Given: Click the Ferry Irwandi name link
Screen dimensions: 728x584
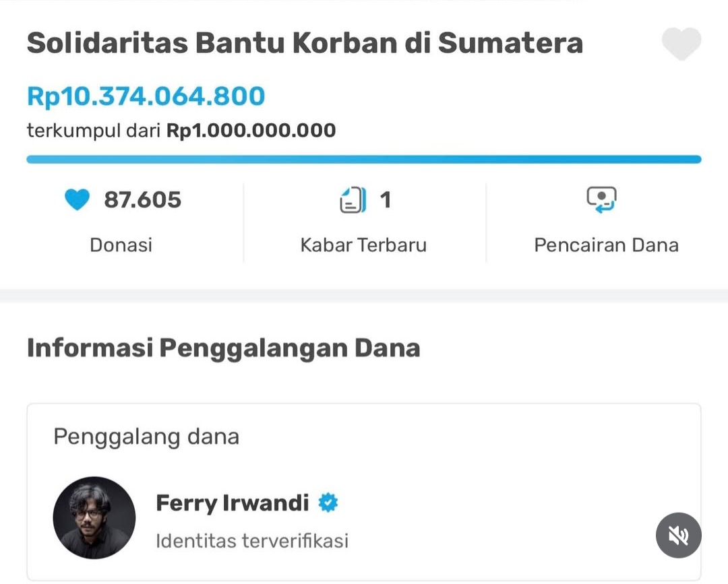Looking at the screenshot, I should coord(233,503).
